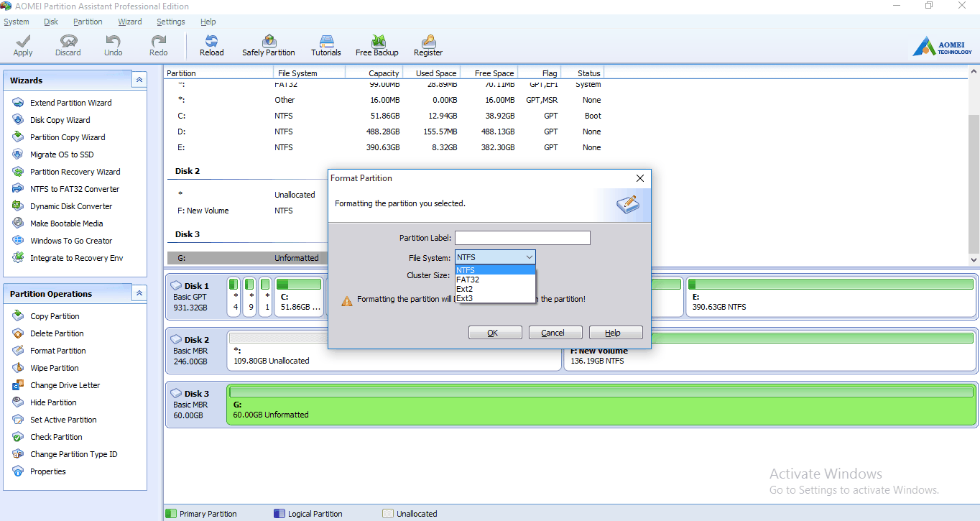This screenshot has height=521, width=980.
Task: Click the Redo toolbar icon
Action: pyautogui.click(x=159, y=45)
